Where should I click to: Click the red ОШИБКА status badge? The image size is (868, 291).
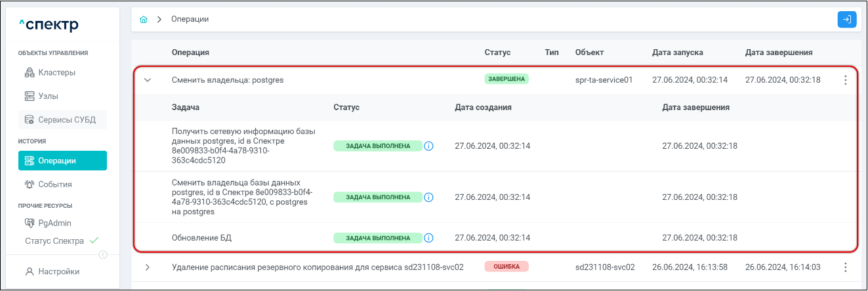506,267
